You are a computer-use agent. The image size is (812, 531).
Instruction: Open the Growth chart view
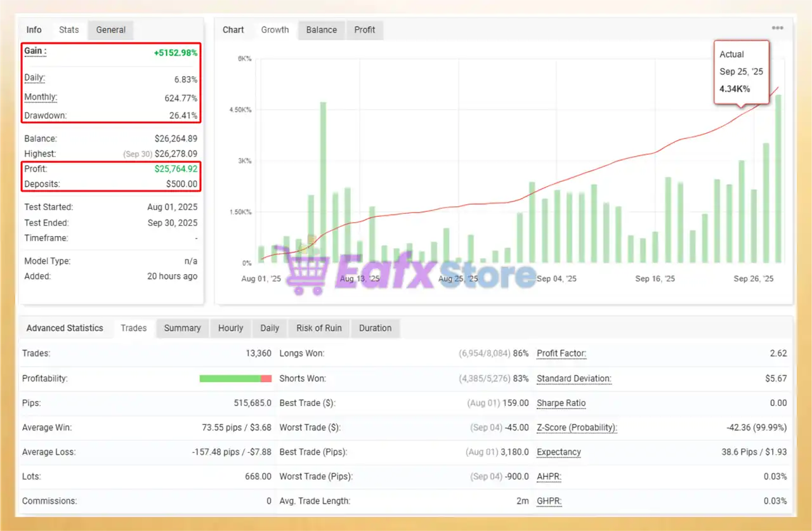[x=275, y=29]
